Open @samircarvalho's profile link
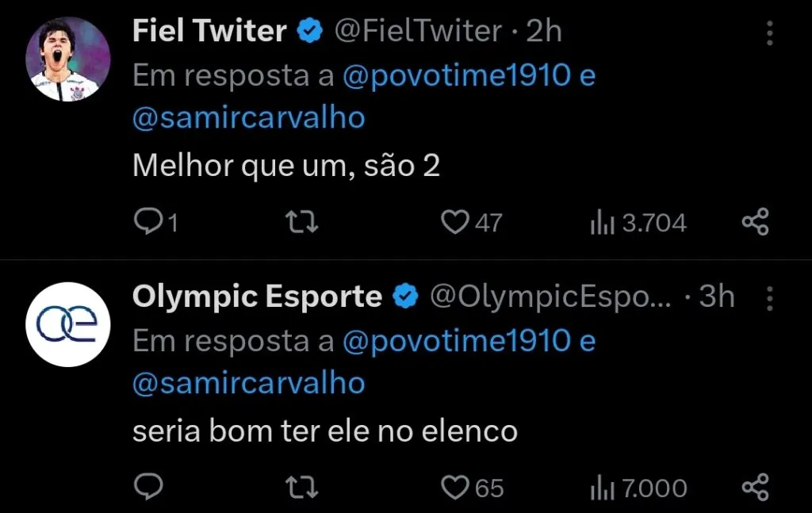The width and height of the screenshot is (812, 513). pos(248,117)
